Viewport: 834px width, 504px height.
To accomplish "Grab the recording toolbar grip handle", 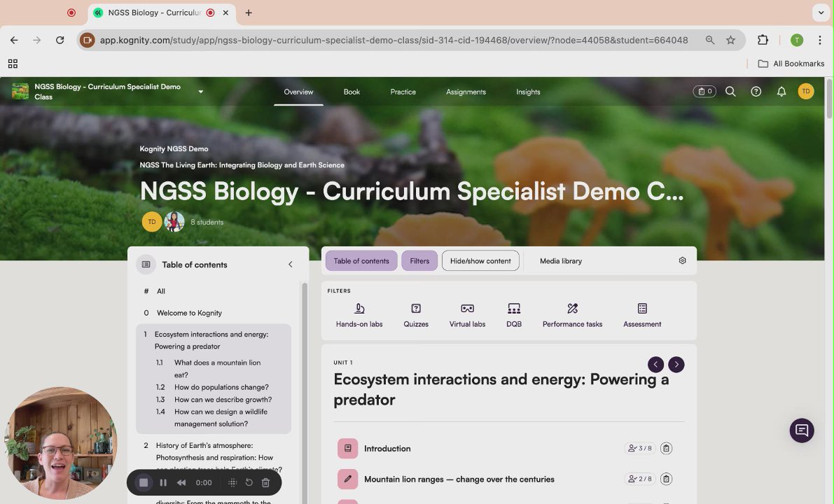I will point(232,483).
